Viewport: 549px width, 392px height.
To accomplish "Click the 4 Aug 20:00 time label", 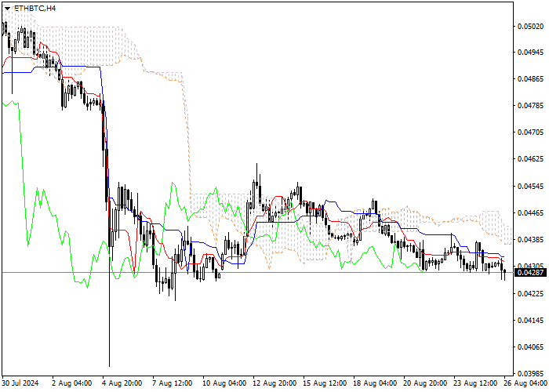I will click(x=122, y=383).
